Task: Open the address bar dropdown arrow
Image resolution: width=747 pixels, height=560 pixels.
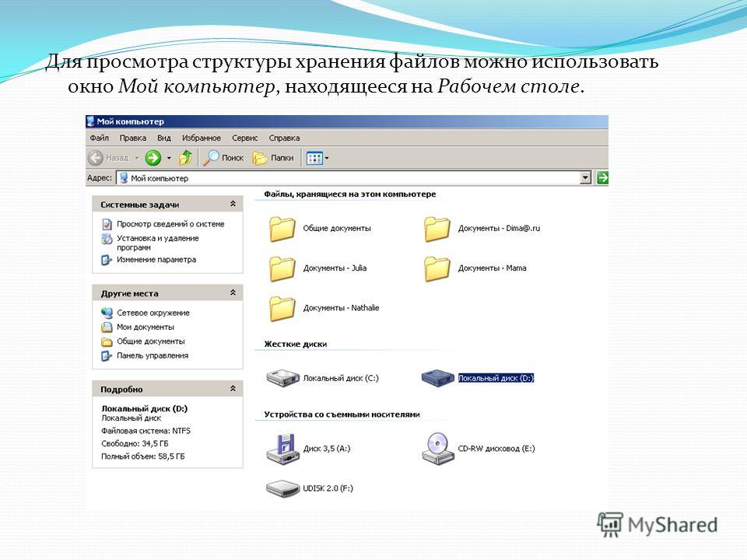Action: click(x=585, y=177)
